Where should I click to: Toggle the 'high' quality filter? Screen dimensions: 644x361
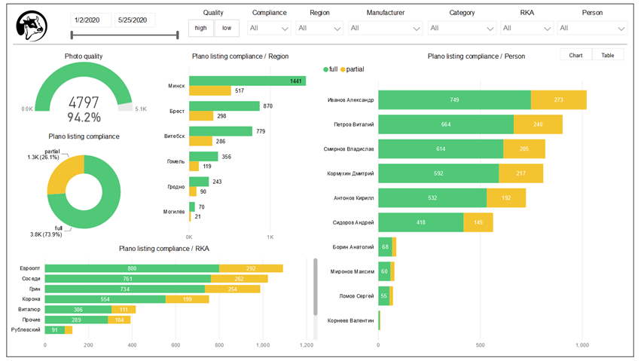(200, 28)
